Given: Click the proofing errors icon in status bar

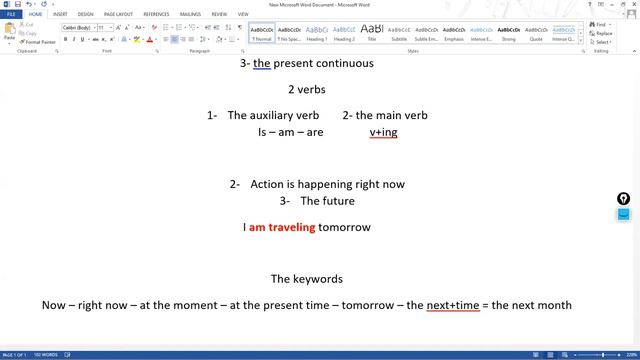Looking at the screenshot, I should pos(67,355).
